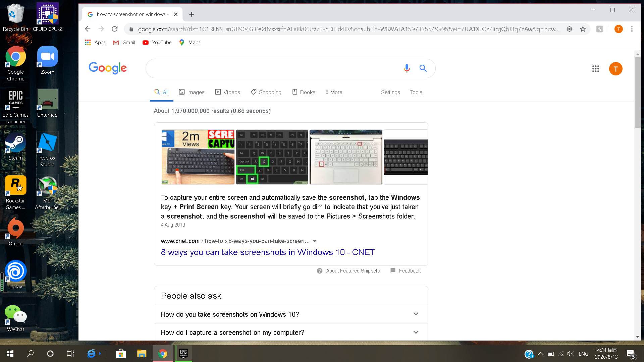The height and width of the screenshot is (362, 644).
Task: Click the taskbar volume icon
Action: point(570,354)
